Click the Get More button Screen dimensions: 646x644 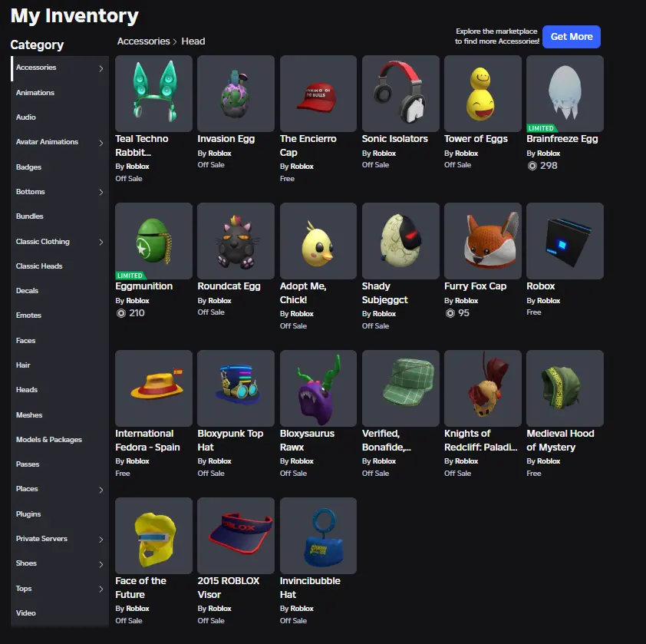(x=572, y=37)
